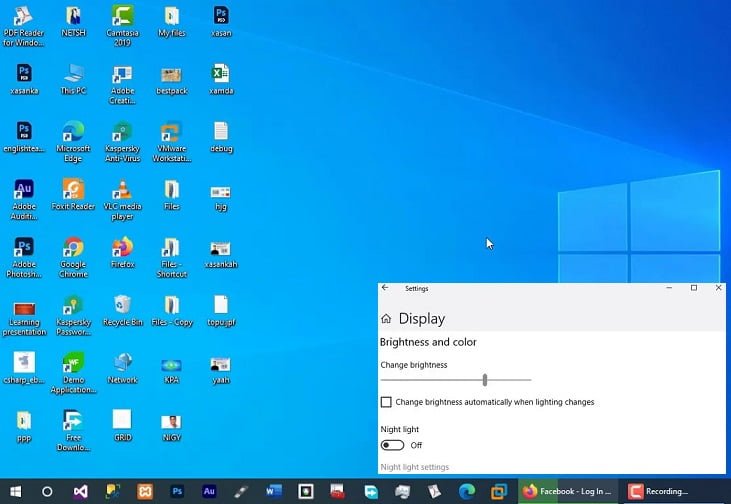Select the bestpack desktop icon
Screen dimensions: 731x504
[172, 80]
